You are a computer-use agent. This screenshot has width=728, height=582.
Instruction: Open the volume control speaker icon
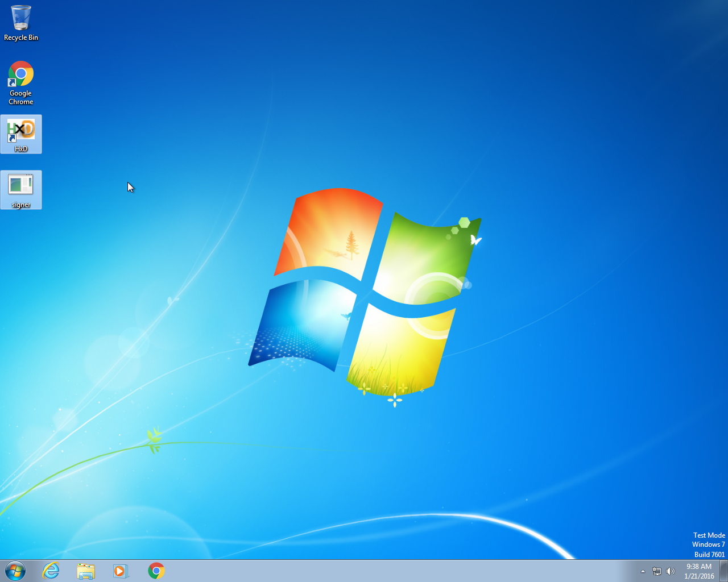(x=671, y=571)
